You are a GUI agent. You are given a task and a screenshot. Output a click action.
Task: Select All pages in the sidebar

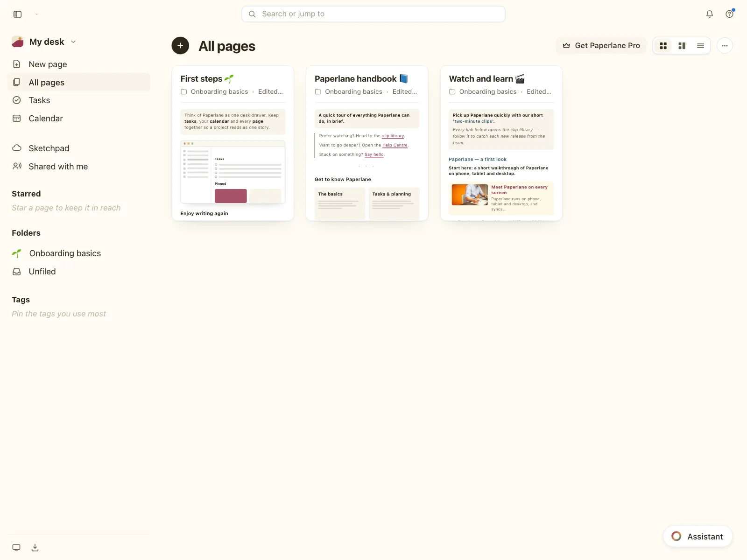click(x=79, y=83)
